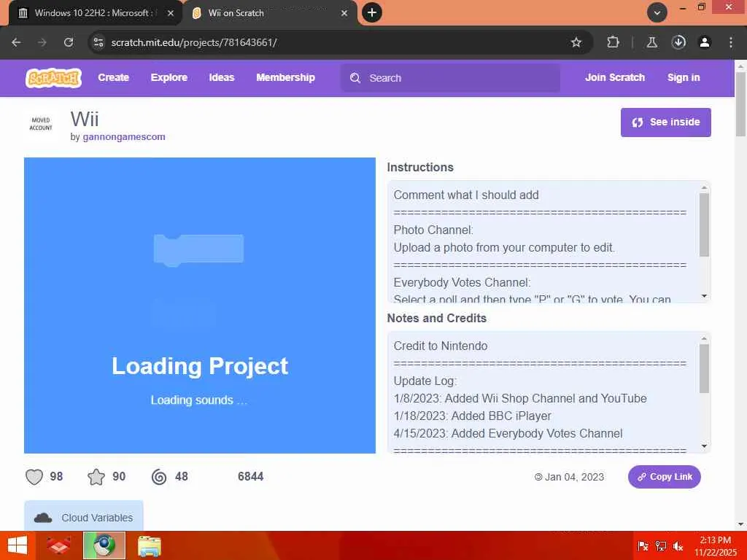Open File Explorer from taskbar
The height and width of the screenshot is (560, 747).
(149, 545)
